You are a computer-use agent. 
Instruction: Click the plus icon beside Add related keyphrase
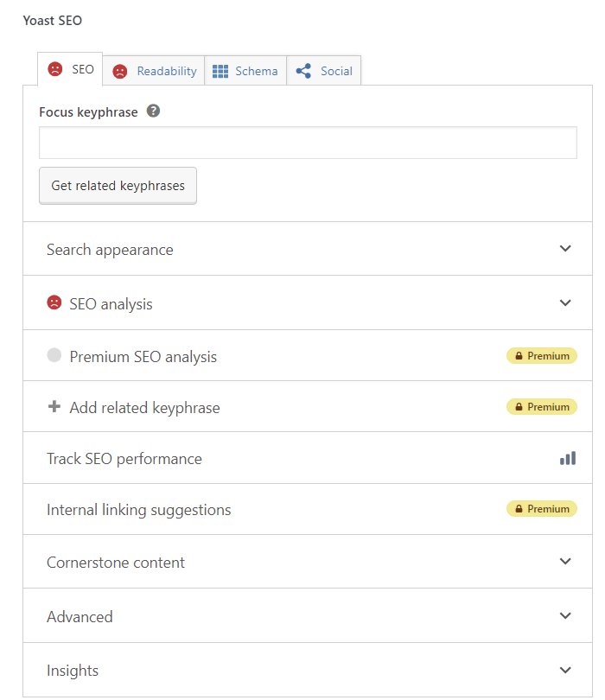point(54,407)
